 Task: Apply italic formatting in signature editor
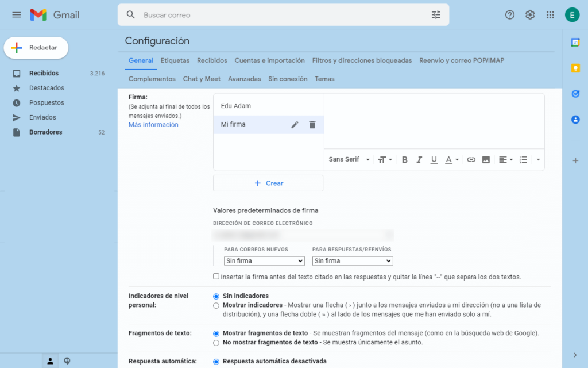(x=419, y=160)
